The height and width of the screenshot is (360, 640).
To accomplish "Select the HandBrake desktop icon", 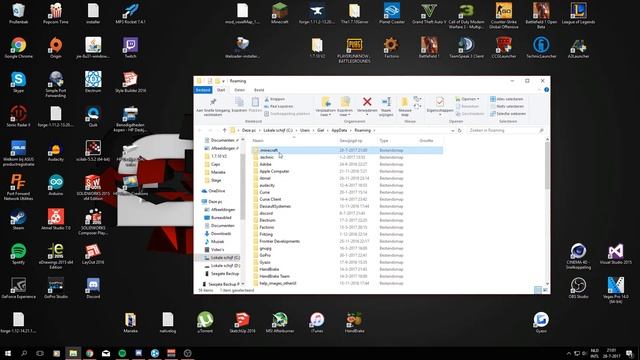I will coord(354,322).
